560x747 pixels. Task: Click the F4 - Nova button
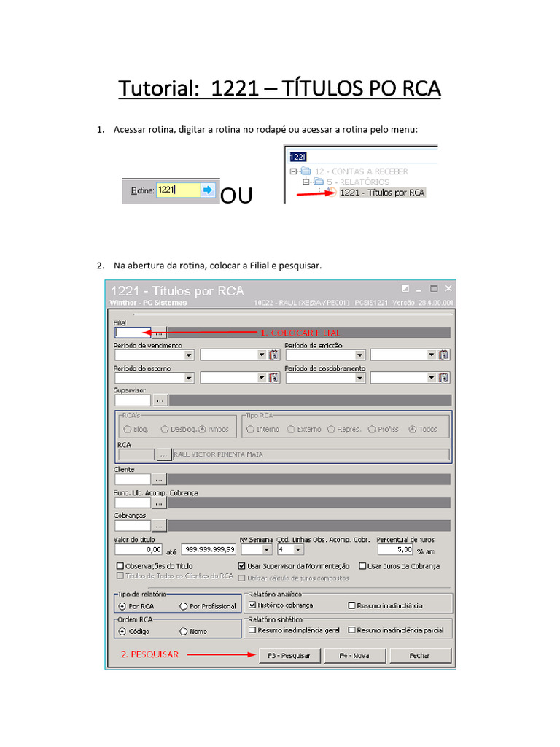[355, 656]
